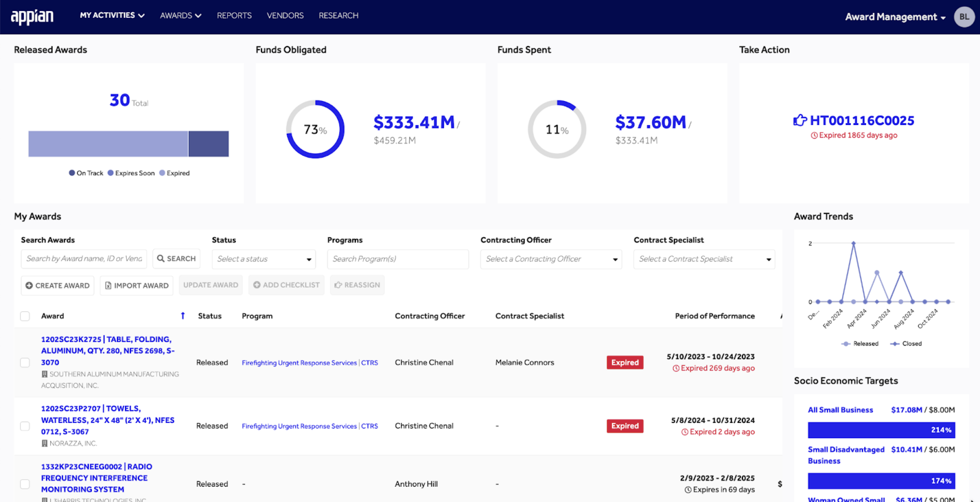Screen dimensions: 980x502
Task: Click clock icon beside Expired 2 days ago
Action: click(x=685, y=432)
